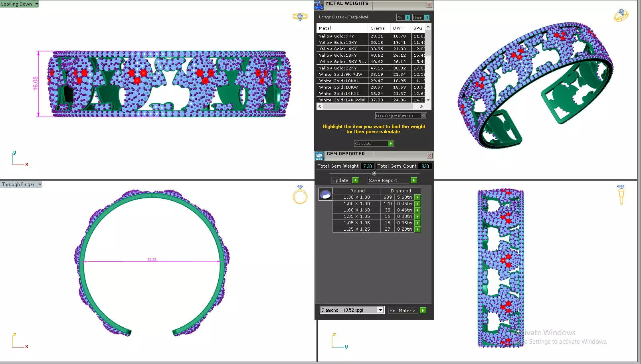Click green arrow beside Calculate
The height and width of the screenshot is (364, 641).
391,144
